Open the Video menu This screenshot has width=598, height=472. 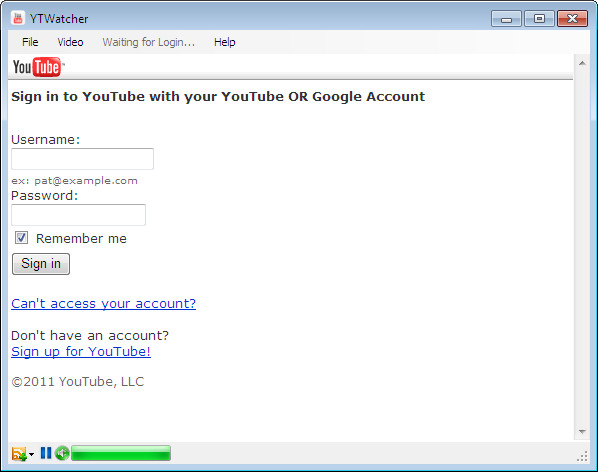click(x=70, y=42)
